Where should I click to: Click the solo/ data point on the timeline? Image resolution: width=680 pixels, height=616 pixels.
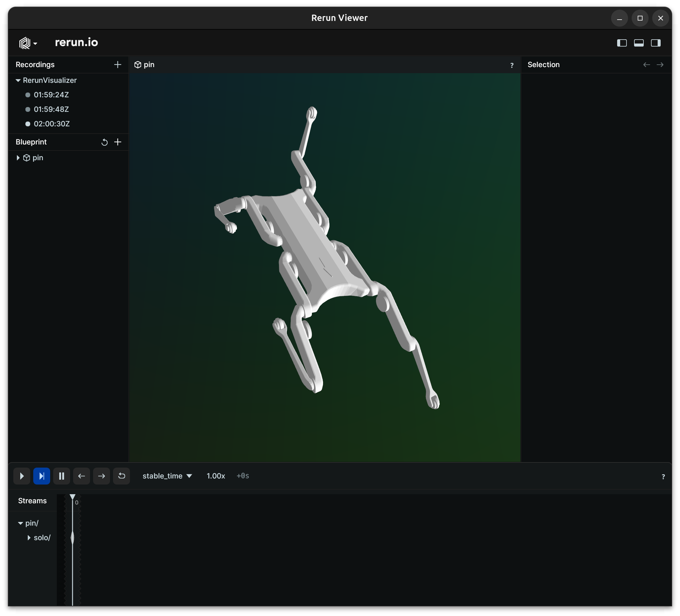pos(73,538)
